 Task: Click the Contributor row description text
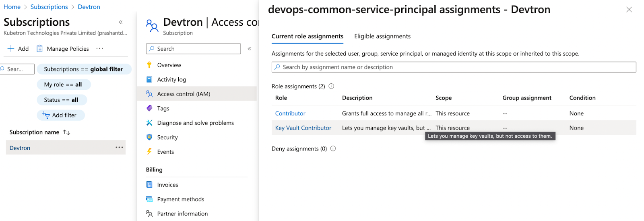point(387,114)
